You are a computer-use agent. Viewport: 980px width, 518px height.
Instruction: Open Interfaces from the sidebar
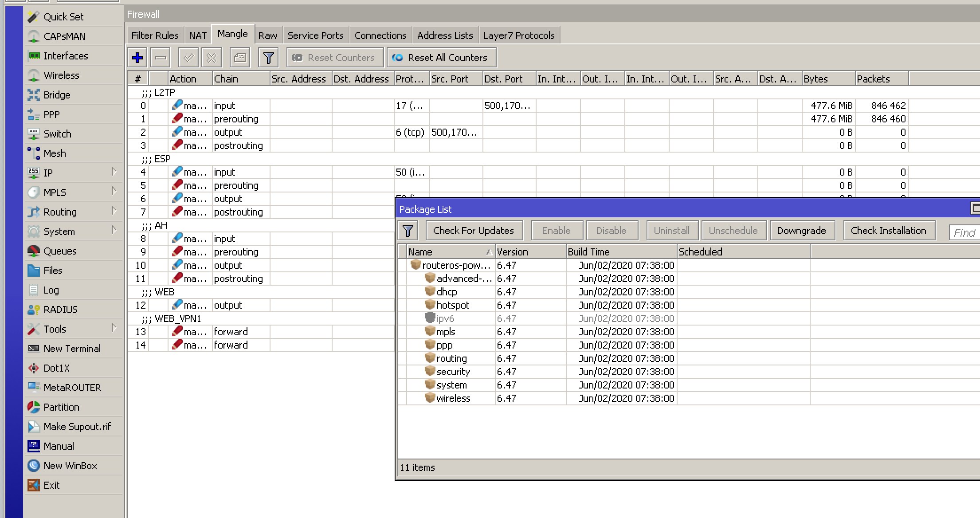coord(73,56)
